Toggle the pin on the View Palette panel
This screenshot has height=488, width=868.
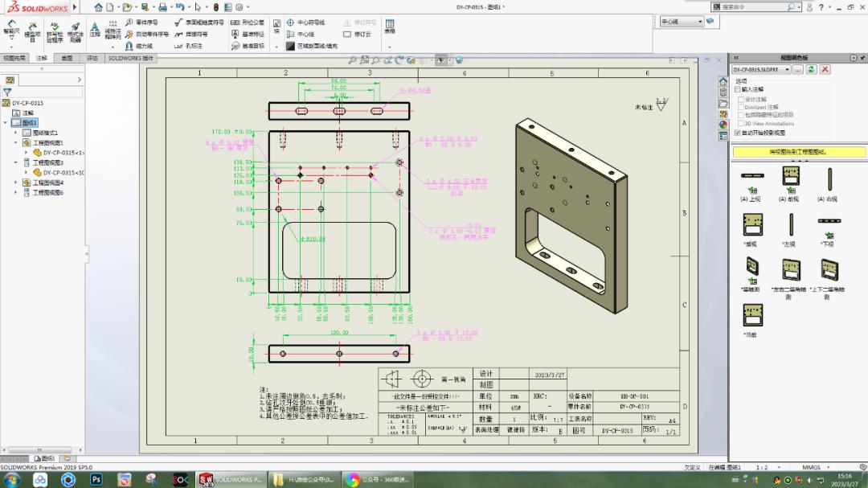click(x=862, y=57)
